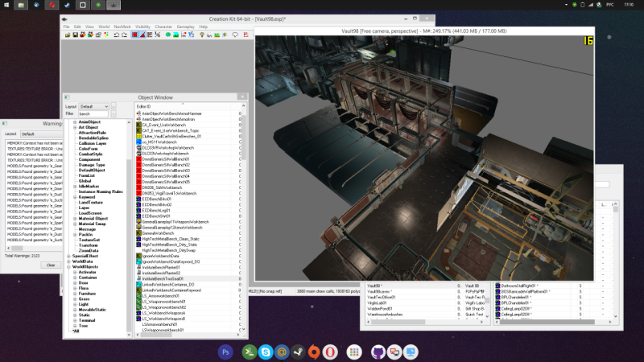Click the Redo arrow toolbar icon

tap(124, 35)
